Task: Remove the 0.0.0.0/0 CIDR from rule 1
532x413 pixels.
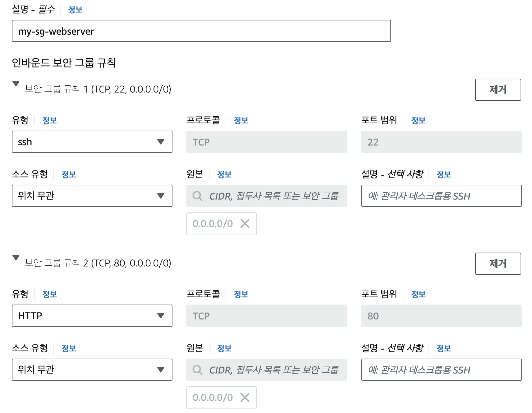Action: pos(245,223)
